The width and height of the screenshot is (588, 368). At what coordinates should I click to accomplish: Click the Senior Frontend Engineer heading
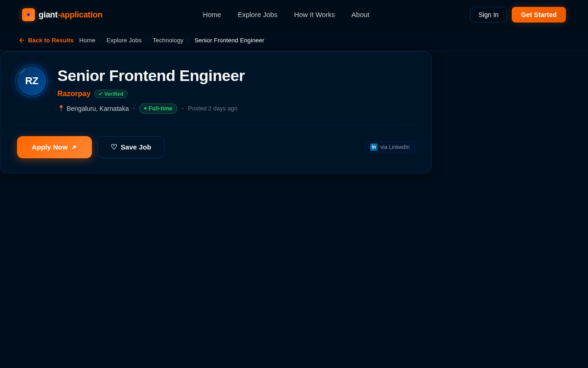[x=151, y=76]
